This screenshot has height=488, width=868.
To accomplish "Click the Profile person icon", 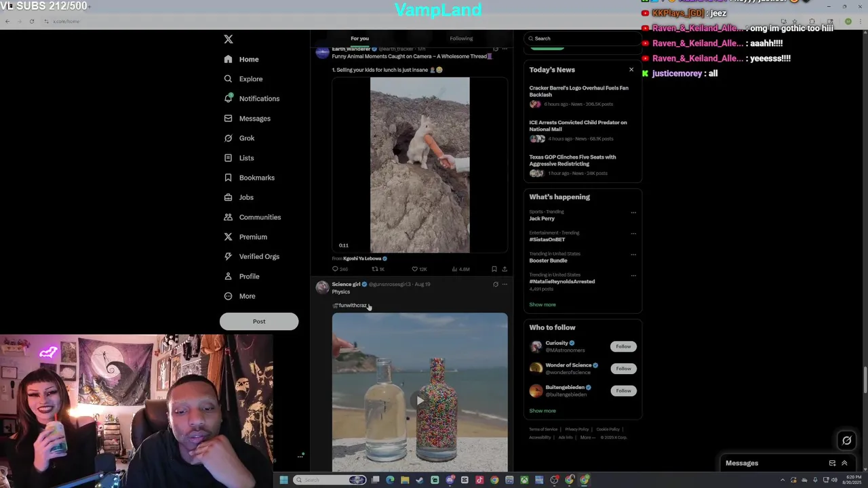I will pyautogui.click(x=229, y=276).
